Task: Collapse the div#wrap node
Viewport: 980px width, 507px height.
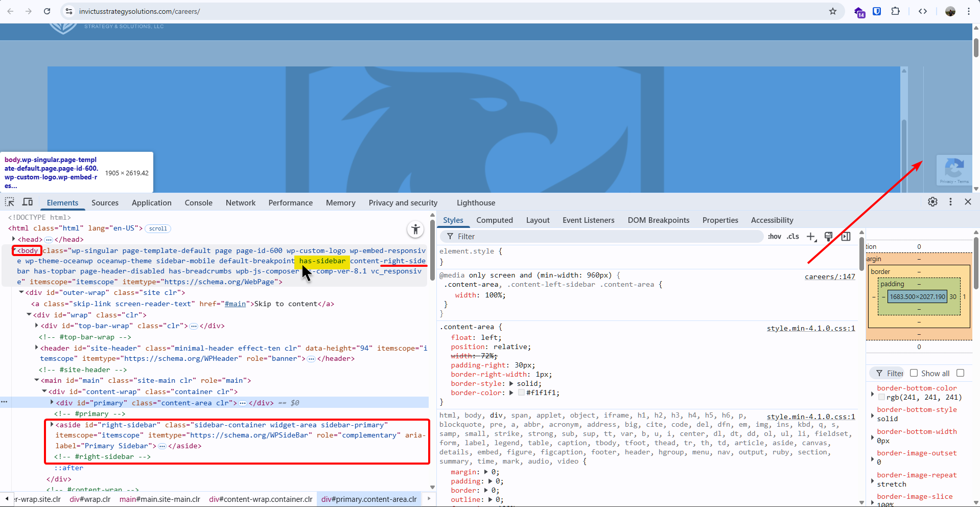Action: (x=29, y=314)
